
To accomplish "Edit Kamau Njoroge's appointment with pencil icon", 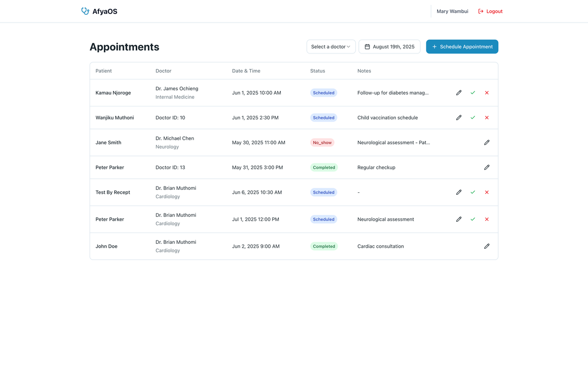I will point(459,93).
